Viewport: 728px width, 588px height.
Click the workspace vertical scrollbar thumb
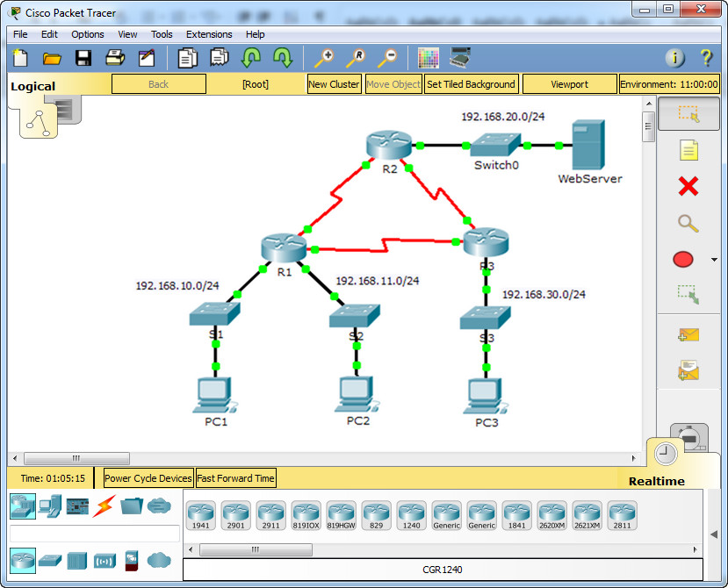pyautogui.click(x=649, y=126)
